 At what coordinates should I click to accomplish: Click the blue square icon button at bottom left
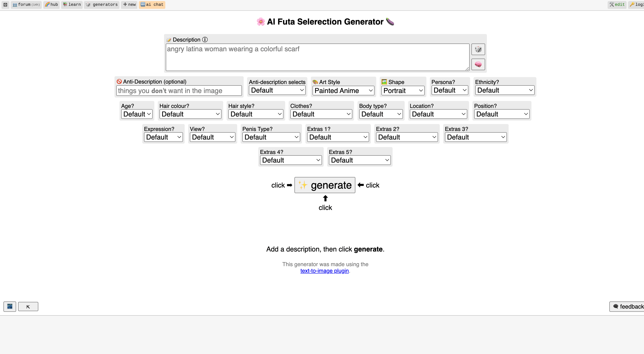pos(10,306)
